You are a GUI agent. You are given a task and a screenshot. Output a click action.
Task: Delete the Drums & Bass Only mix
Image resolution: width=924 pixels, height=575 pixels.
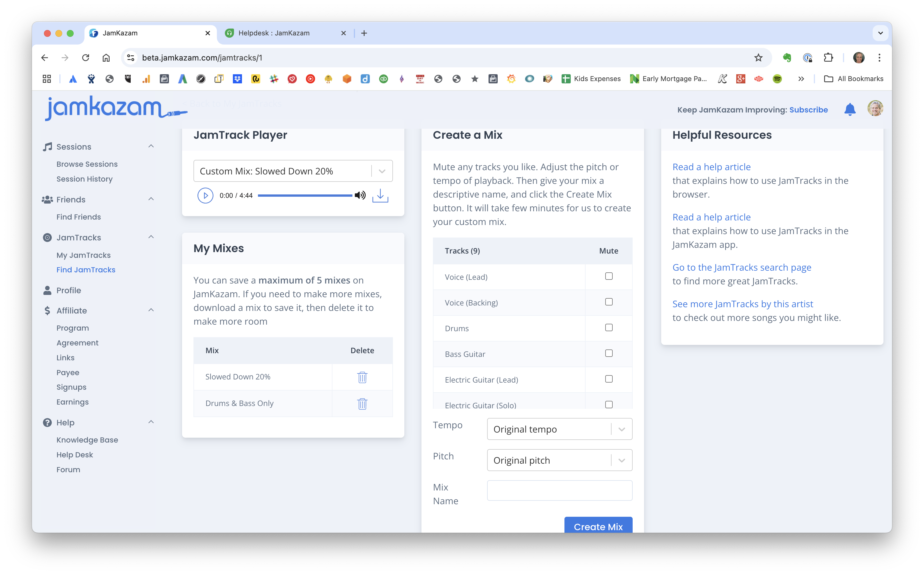coord(362,403)
